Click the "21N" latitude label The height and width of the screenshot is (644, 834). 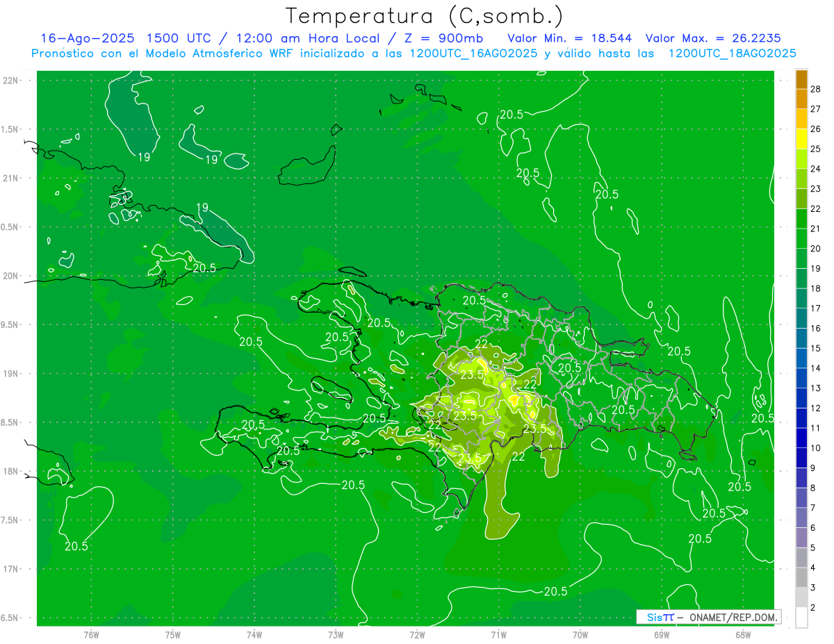(11, 178)
